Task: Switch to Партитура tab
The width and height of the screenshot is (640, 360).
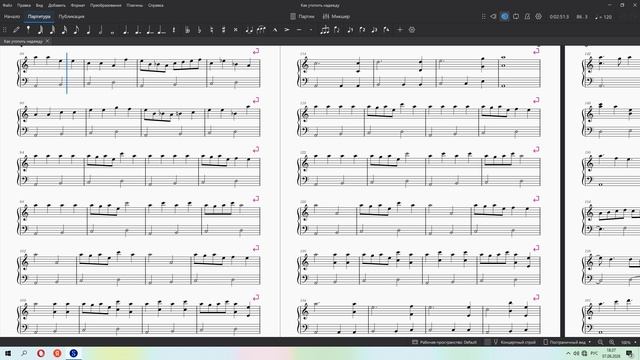Action: [x=39, y=16]
